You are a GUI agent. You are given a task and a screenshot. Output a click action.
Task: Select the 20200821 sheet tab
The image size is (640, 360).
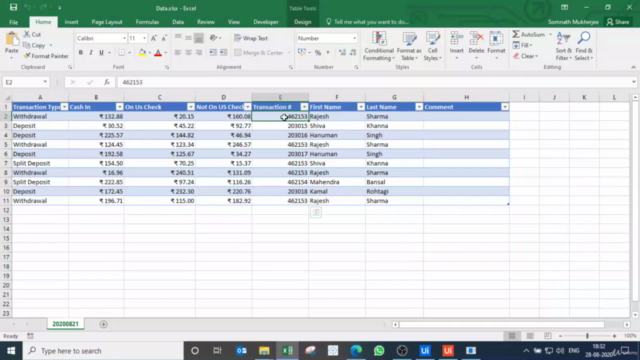(65, 324)
